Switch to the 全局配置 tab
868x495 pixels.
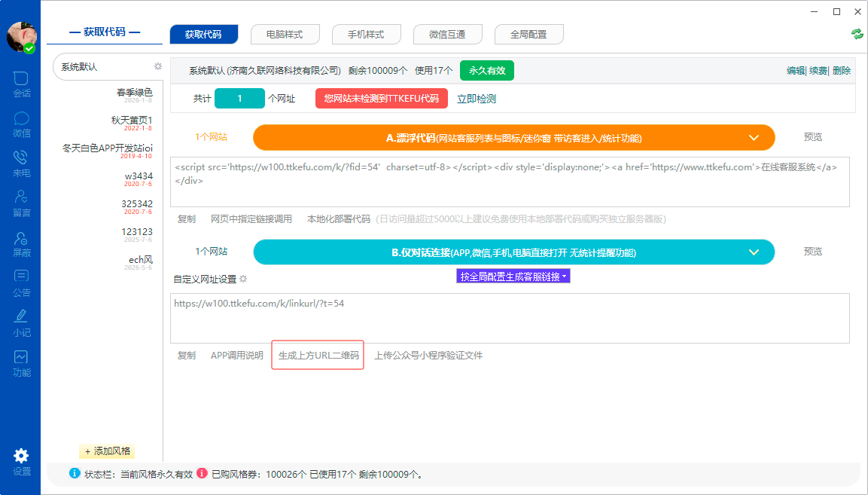pyautogui.click(x=528, y=35)
